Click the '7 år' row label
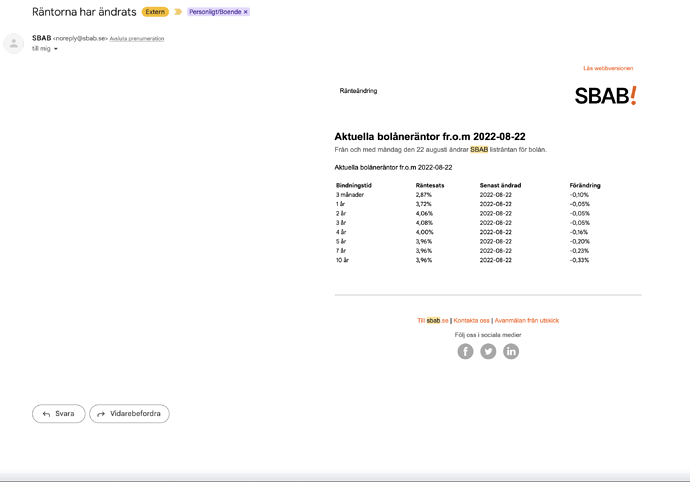This screenshot has height=482, width=690. [x=341, y=251]
